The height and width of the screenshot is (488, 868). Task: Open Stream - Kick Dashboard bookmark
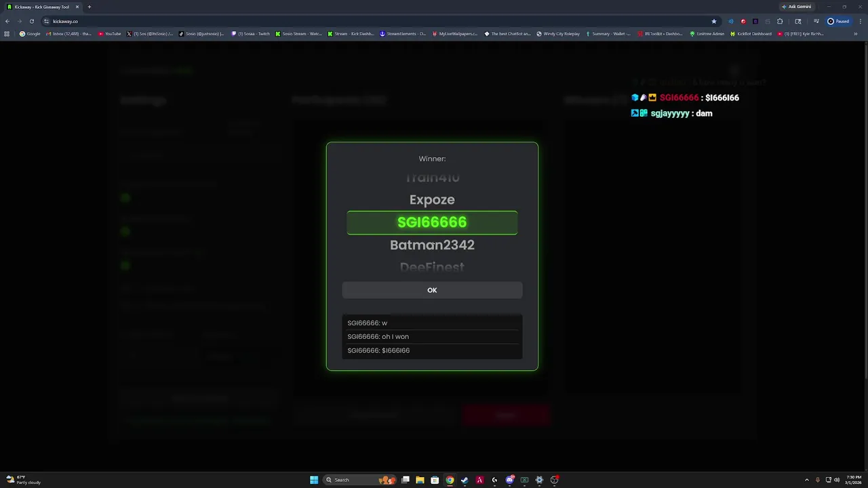click(x=351, y=34)
